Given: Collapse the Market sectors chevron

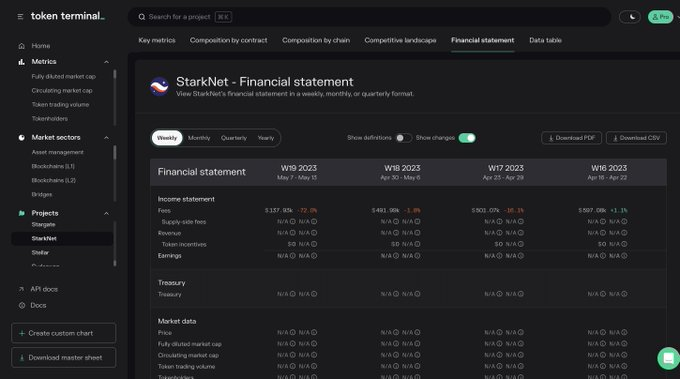Looking at the screenshot, I should click(106, 137).
